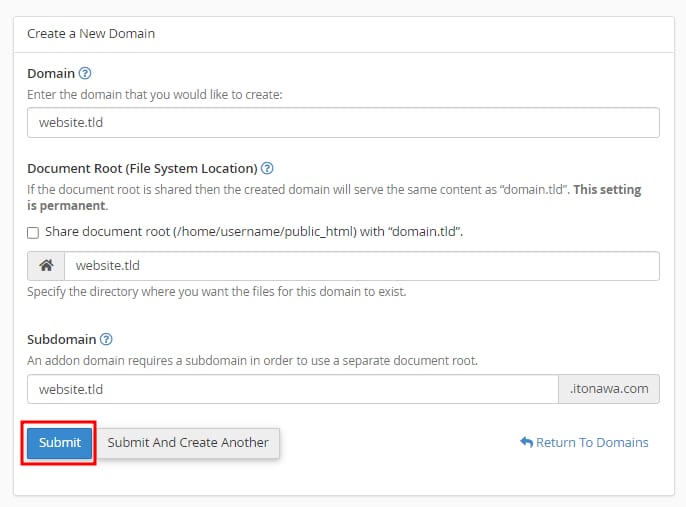The height and width of the screenshot is (507, 686).
Task: Click into the Document Root directory field
Action: tap(360, 266)
